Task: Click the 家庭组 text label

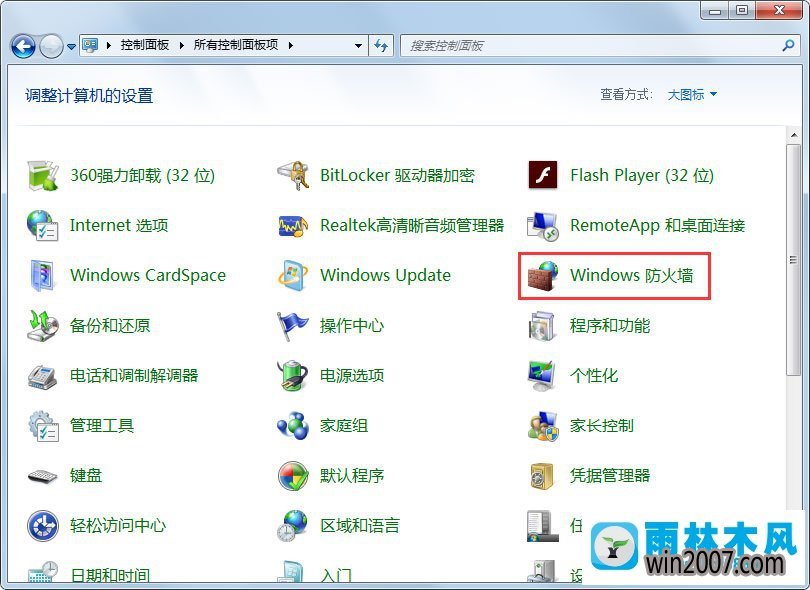Action: 344,426
